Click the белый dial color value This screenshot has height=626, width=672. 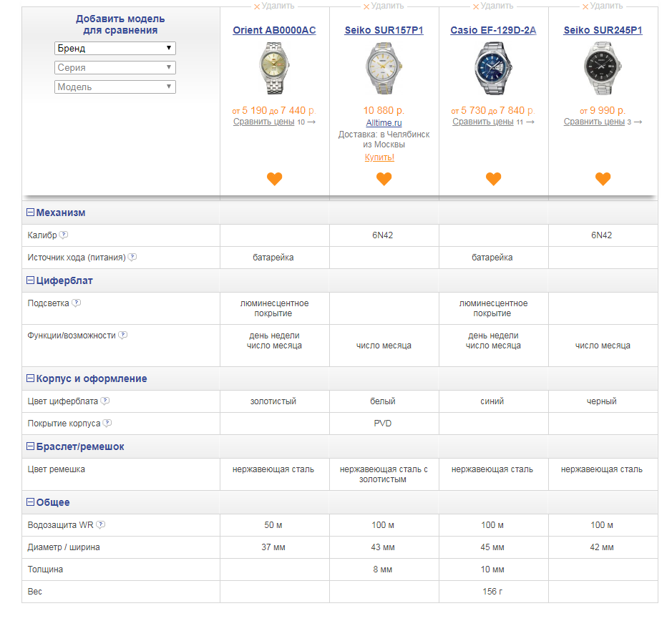pos(383,401)
